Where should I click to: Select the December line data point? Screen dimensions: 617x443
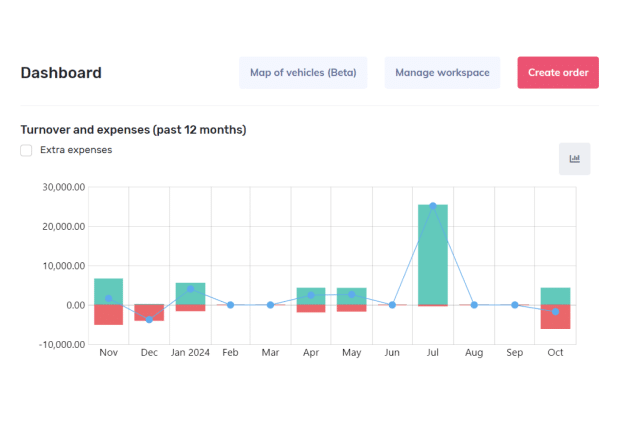point(149,319)
